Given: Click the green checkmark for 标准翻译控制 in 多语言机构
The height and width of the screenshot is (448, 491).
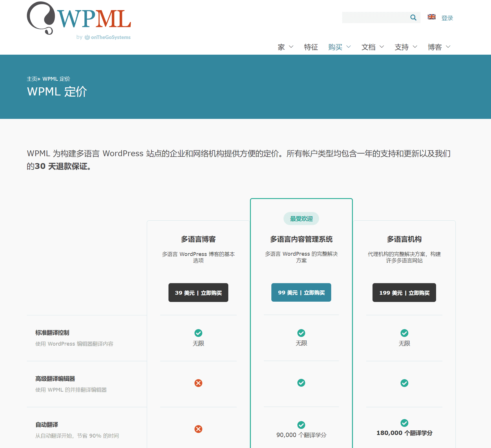Looking at the screenshot, I should pos(404,333).
